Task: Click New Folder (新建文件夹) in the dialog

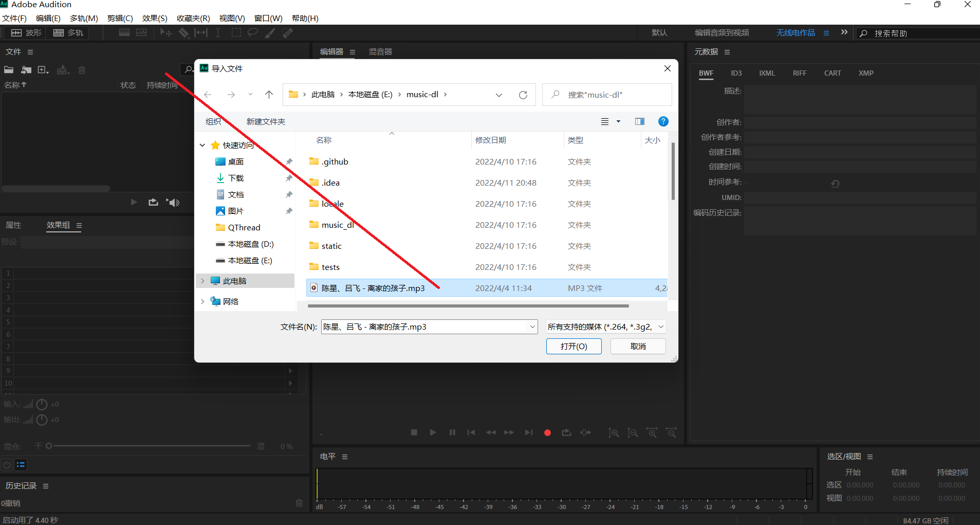Action: (266, 122)
